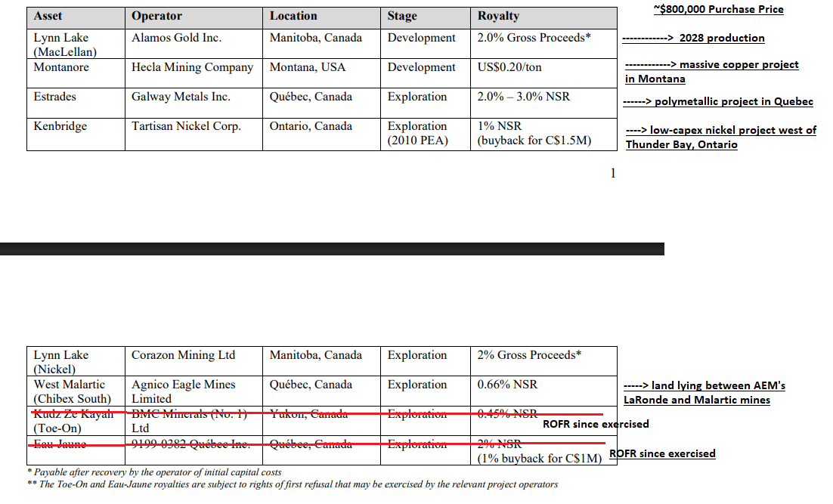
Task: Click 'ROFR since exercised' note beside Toe-On row
Action: tap(596, 424)
